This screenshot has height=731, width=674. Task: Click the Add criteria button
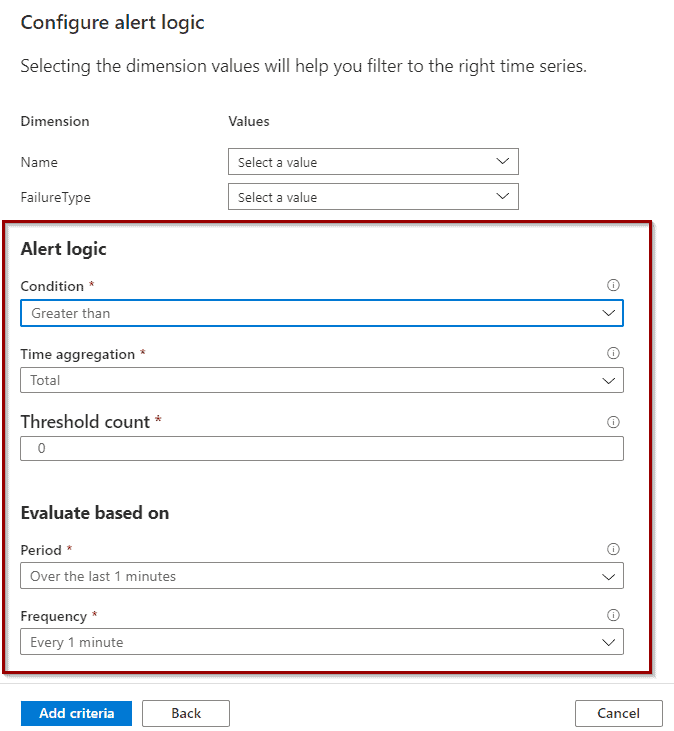coord(76,713)
